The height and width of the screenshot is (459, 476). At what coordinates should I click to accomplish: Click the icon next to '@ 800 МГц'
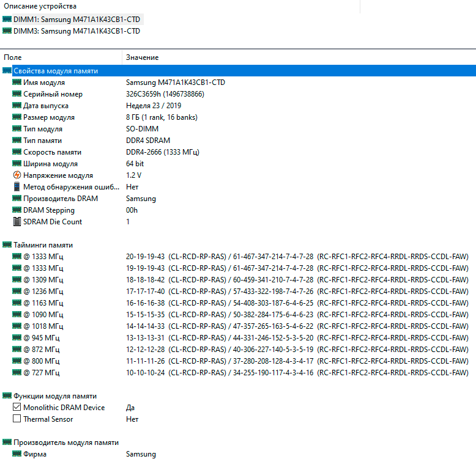17,361
